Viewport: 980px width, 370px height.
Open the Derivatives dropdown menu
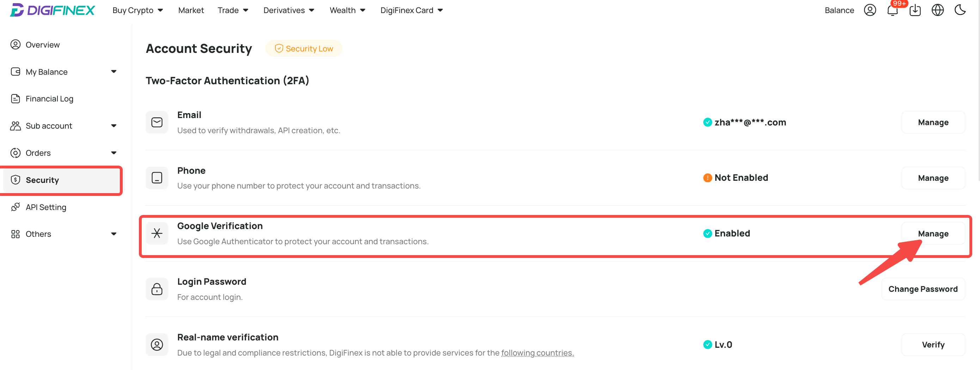289,10
